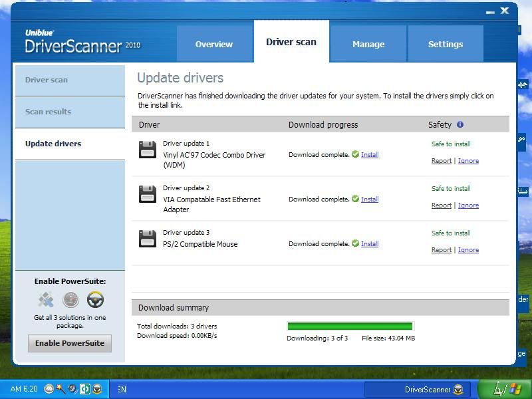
Task: Click the Enable PowerSuite button
Action: click(x=70, y=343)
